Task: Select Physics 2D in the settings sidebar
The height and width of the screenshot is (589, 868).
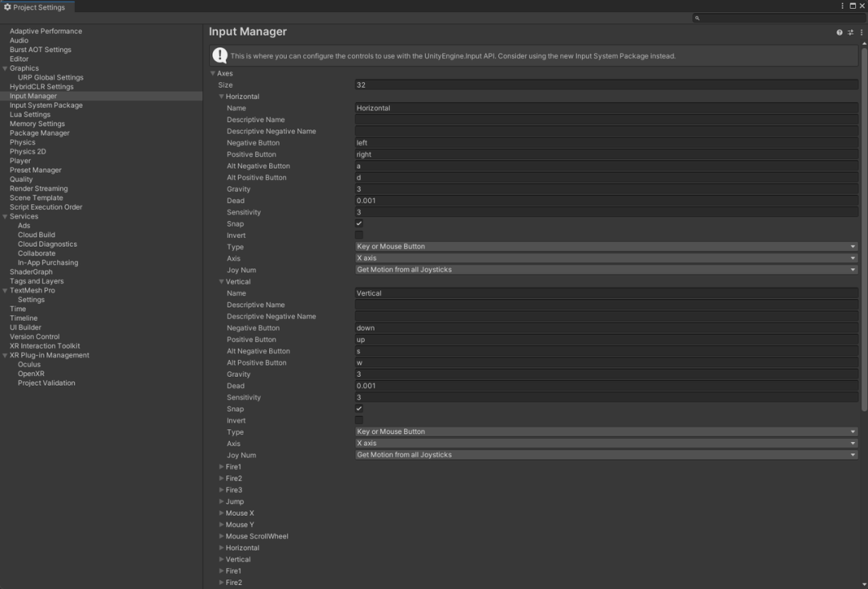Action: coord(30,151)
